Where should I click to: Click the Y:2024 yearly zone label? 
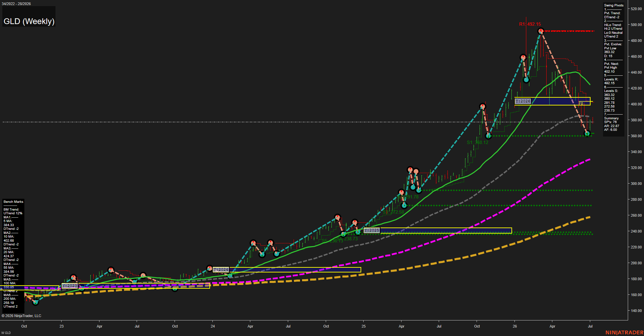point(221,269)
